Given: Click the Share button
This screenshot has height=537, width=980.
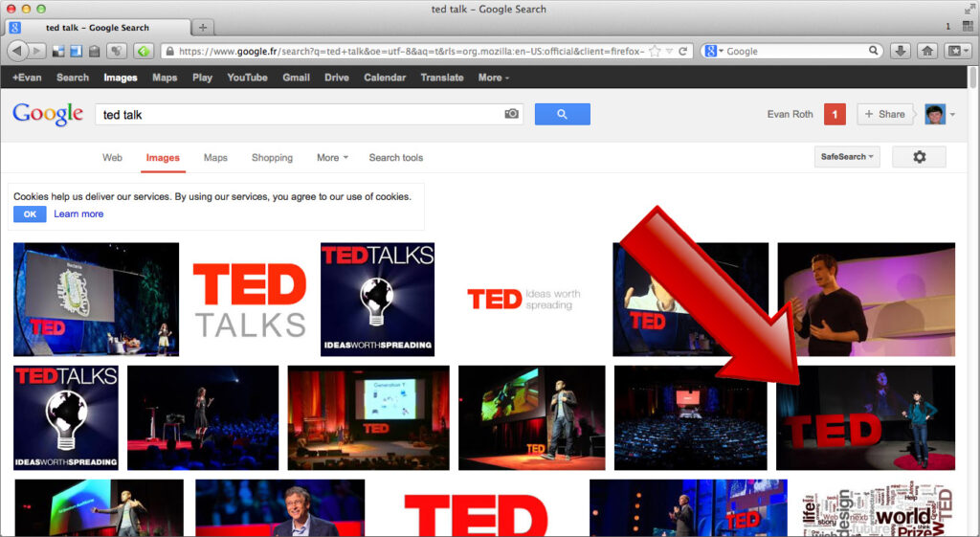Looking at the screenshot, I should (883, 115).
